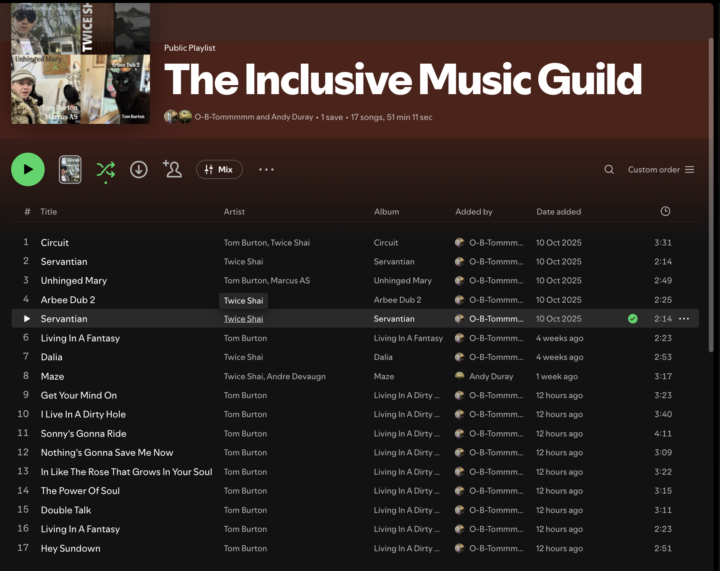This screenshot has width=720, height=571.
Task: Select the track Nothing's Gonna Save Me Now
Action: coord(107,453)
